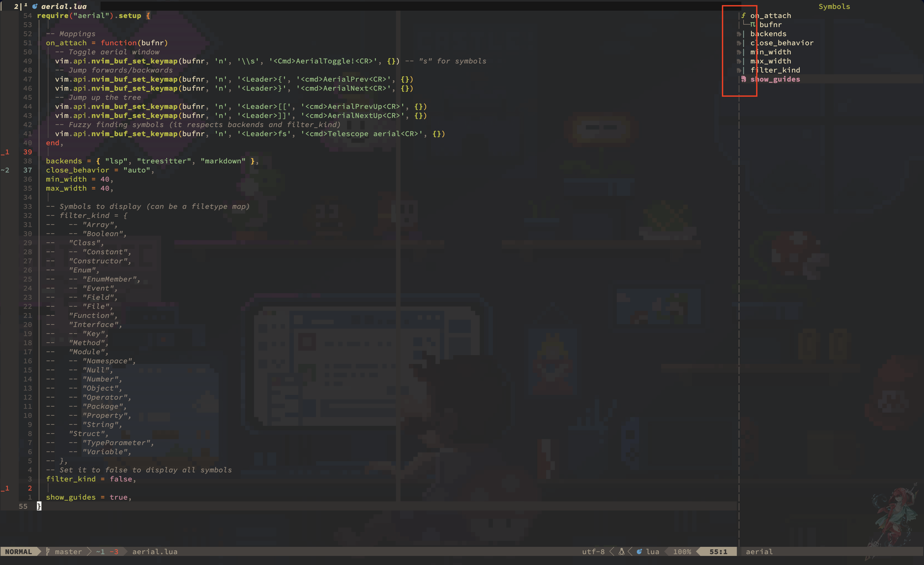Select min_width in the Symbols sidebar
The image size is (924, 565).
770,52
